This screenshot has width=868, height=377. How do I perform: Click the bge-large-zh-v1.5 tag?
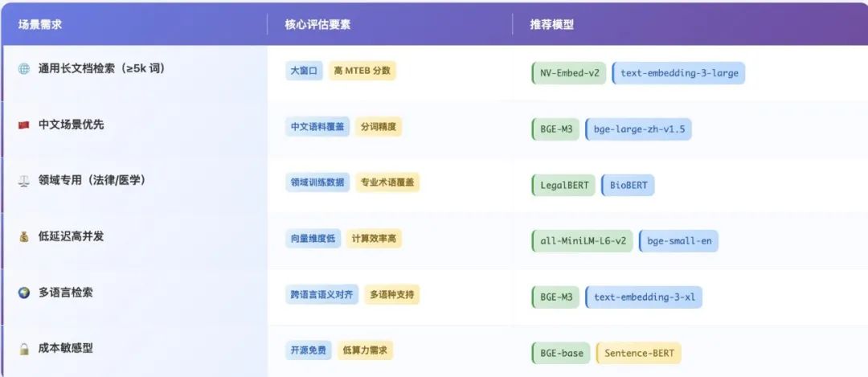point(638,129)
